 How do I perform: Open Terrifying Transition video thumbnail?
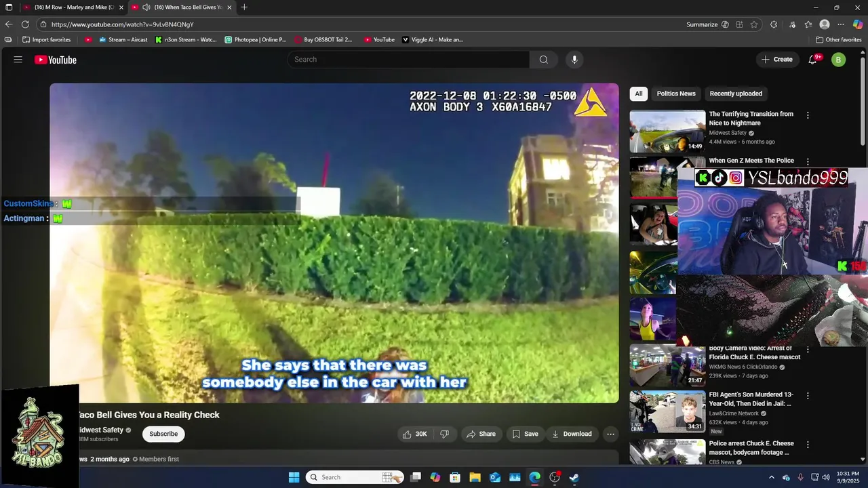(667, 131)
